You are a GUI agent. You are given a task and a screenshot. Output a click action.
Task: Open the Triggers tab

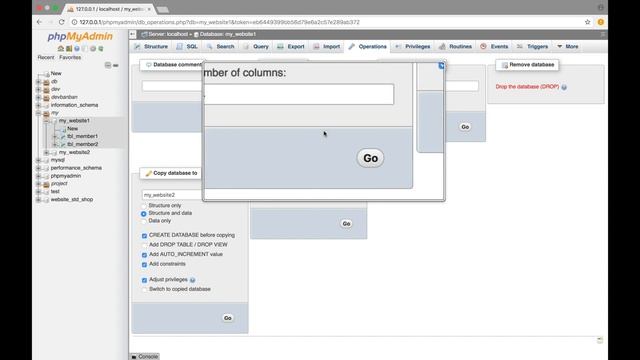[x=533, y=47]
